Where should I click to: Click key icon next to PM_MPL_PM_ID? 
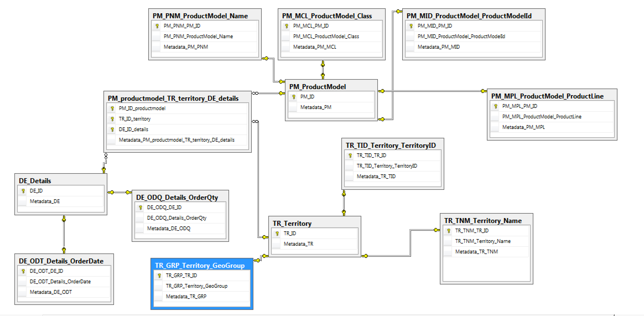(495, 106)
